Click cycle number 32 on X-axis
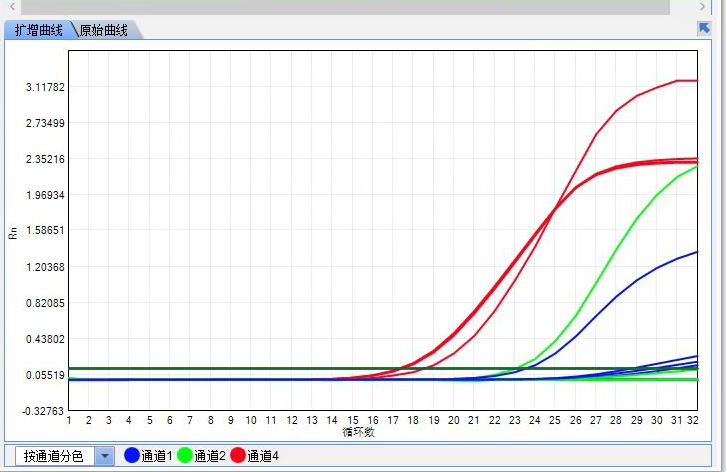This screenshot has width=727, height=472. (693, 420)
